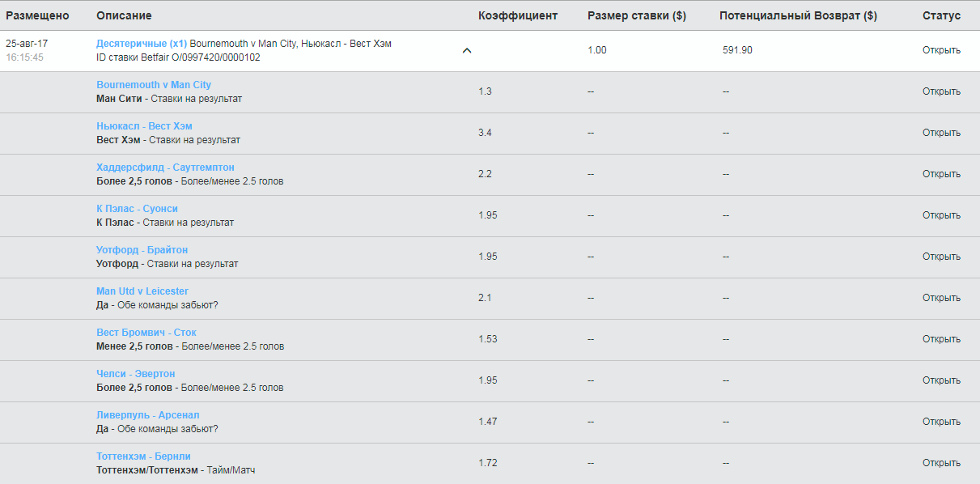Open the Man Utd v Leicester link
The width and height of the screenshot is (980, 484).
click(x=142, y=291)
